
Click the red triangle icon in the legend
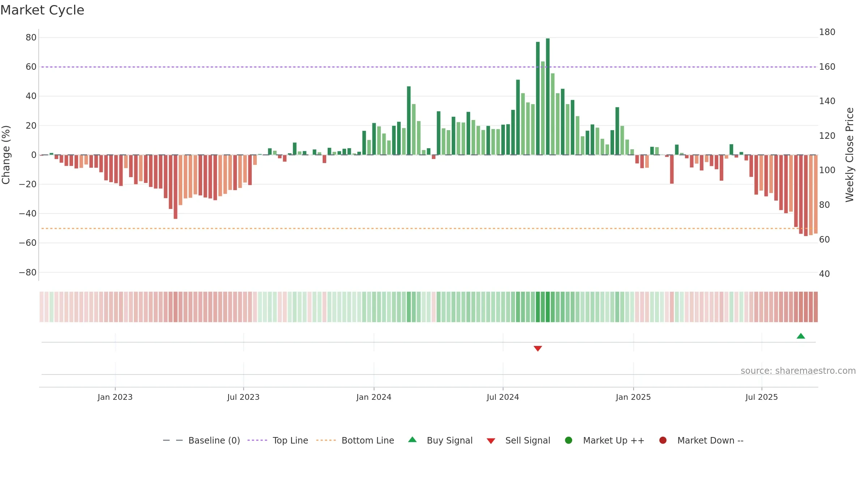(x=491, y=441)
